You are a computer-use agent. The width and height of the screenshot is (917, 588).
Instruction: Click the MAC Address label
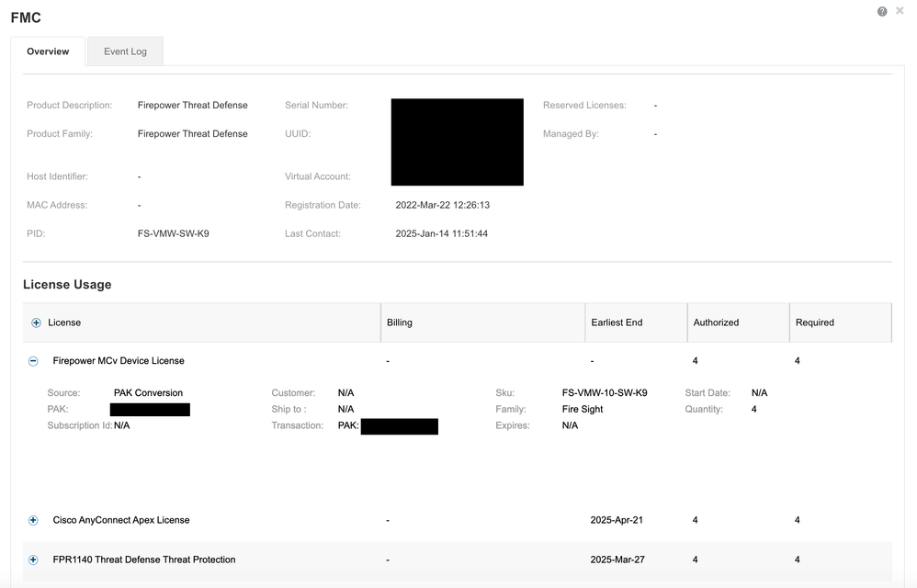(57, 205)
